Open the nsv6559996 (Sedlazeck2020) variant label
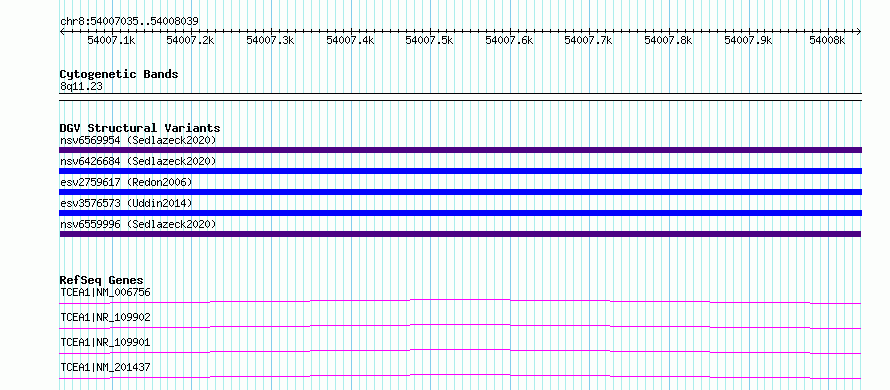890x390 pixels. [138, 224]
